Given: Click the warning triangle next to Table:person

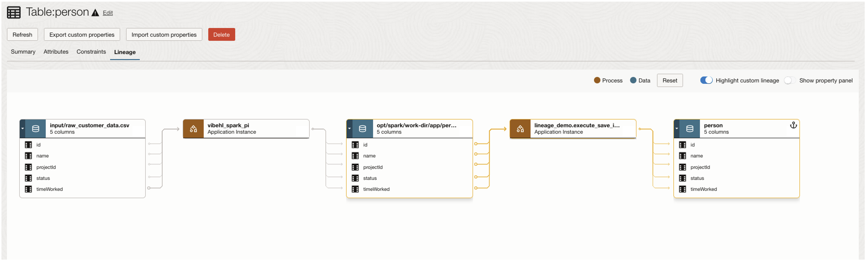Looking at the screenshot, I should point(95,12).
